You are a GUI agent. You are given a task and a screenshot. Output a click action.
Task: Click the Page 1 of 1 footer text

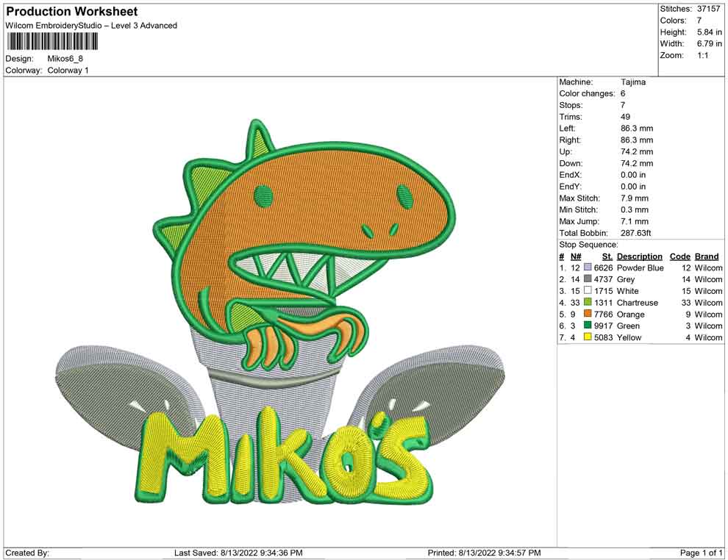coord(702,553)
